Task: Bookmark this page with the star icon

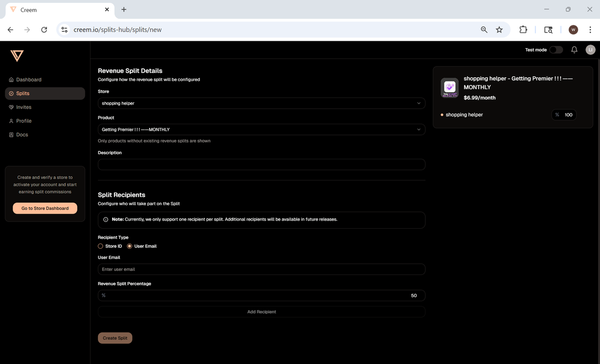Action: [x=499, y=30]
